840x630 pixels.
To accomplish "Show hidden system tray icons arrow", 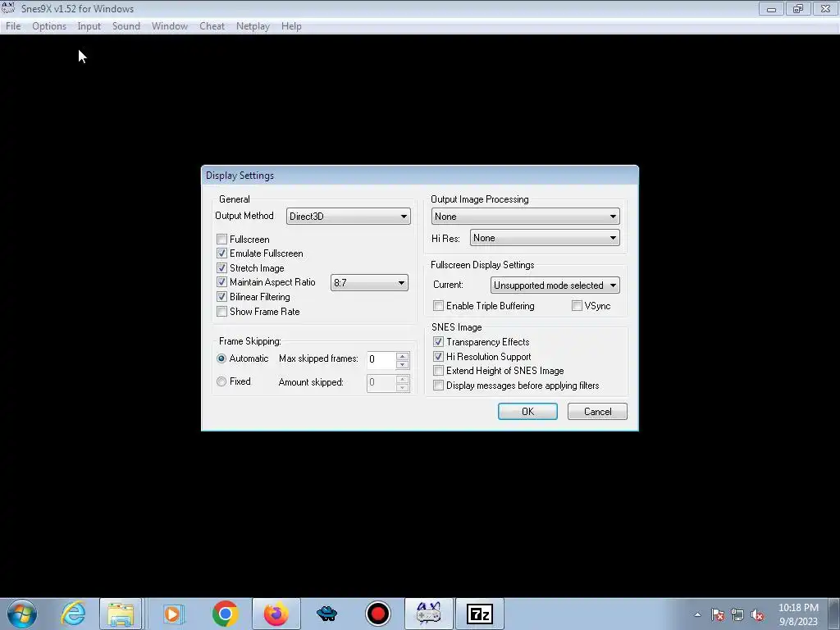I will click(x=697, y=614).
